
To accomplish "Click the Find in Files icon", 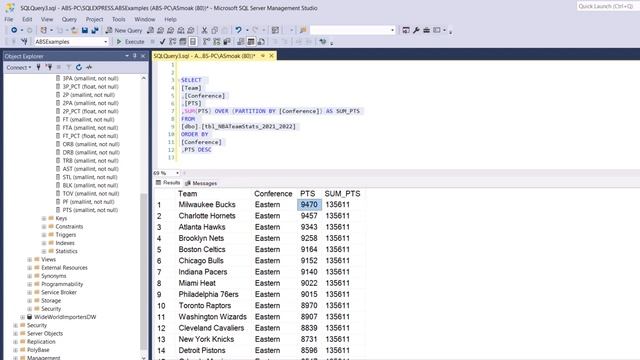I will (303, 30).
